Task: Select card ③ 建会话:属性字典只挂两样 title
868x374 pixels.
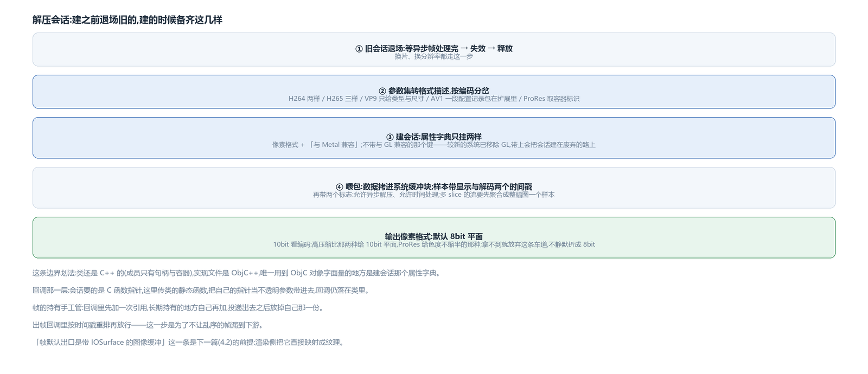Action: [434, 137]
